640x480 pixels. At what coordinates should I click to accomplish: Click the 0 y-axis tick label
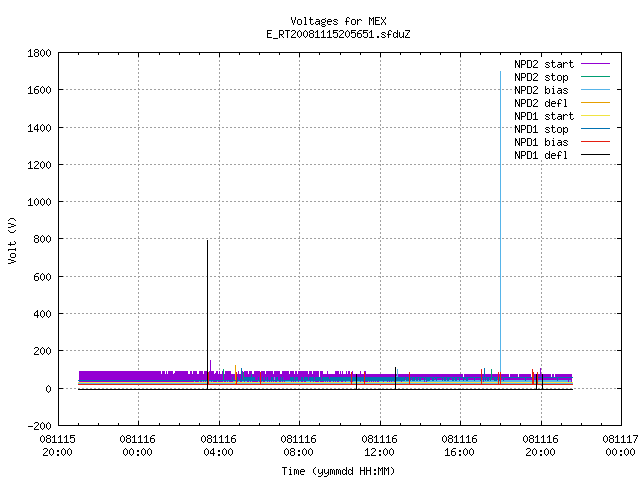49,389
